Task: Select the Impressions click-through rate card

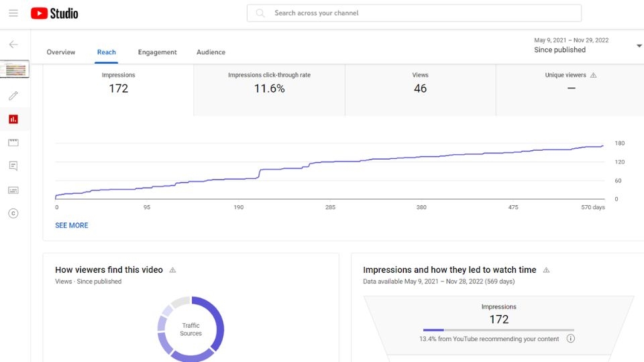Action: click(x=269, y=89)
